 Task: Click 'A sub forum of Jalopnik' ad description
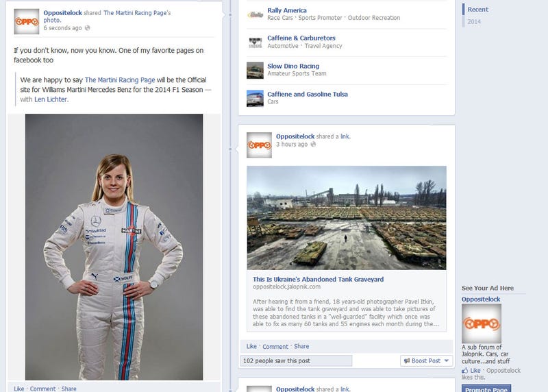pyautogui.click(x=486, y=354)
